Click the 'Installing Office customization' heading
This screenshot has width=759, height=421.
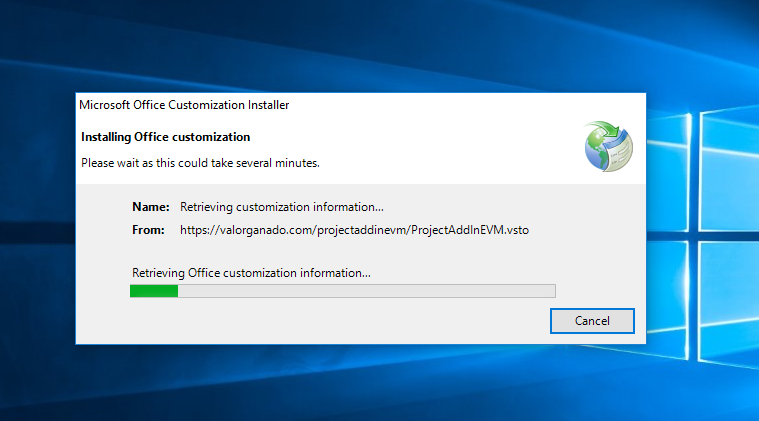[x=166, y=137]
